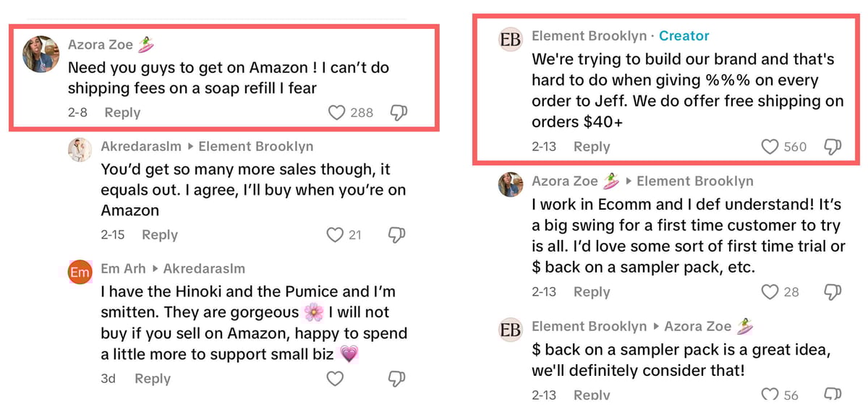Image resolution: width=868 pixels, height=412 pixels.
Task: Open Azora Zoe's profile picture on left
Action: click(41, 53)
